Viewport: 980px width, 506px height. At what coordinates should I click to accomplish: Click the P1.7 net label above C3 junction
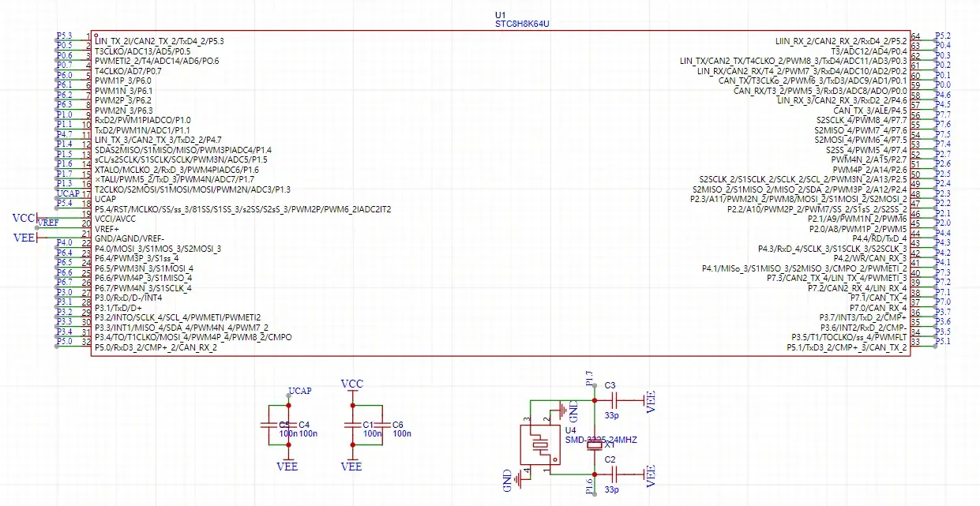589,377
